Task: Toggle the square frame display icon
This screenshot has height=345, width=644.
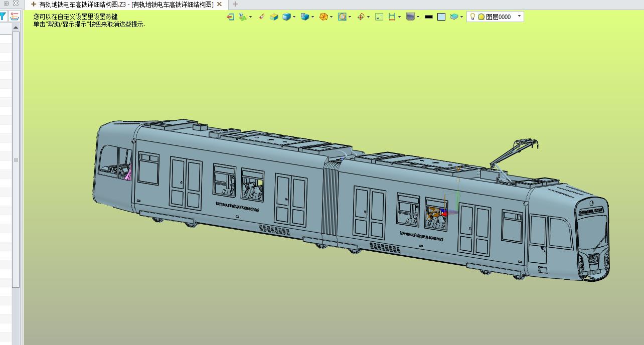Action: pos(441,17)
